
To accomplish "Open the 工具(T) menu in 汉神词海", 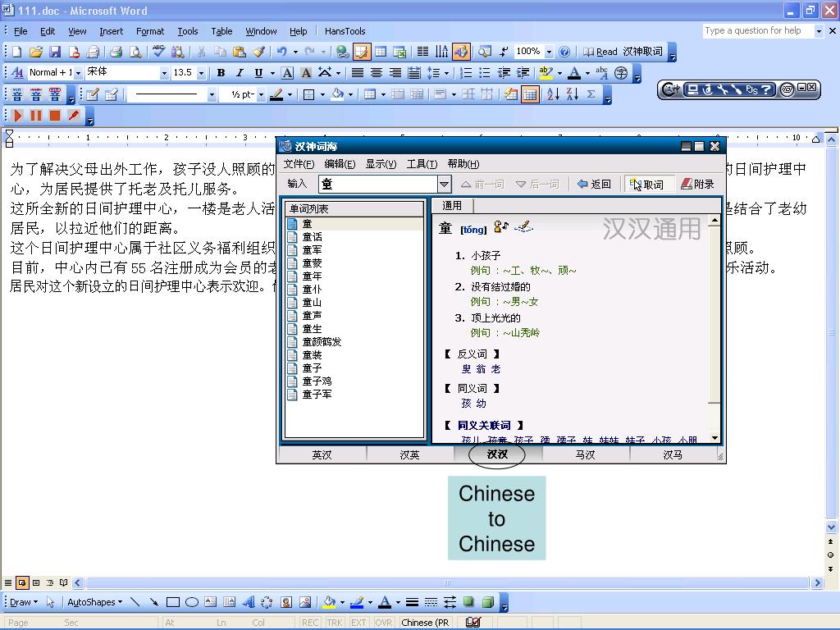I will 422,164.
